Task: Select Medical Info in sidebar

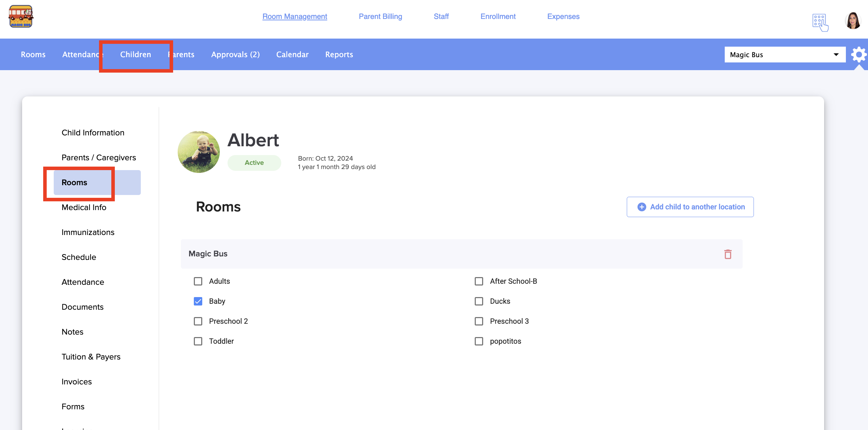Action: pos(84,207)
